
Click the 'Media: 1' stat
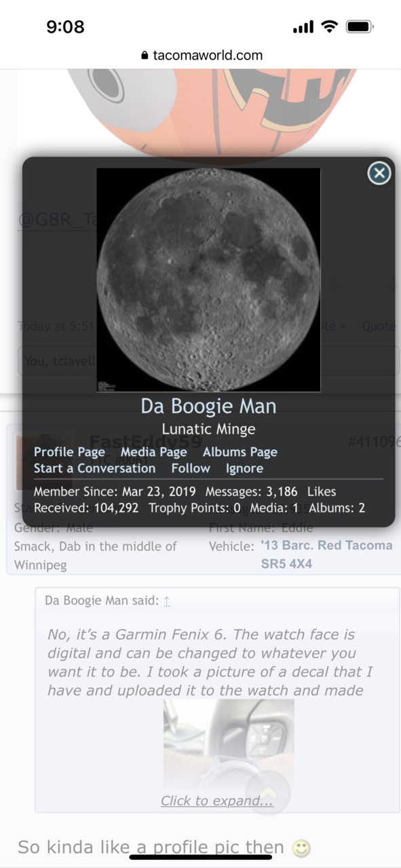(275, 508)
